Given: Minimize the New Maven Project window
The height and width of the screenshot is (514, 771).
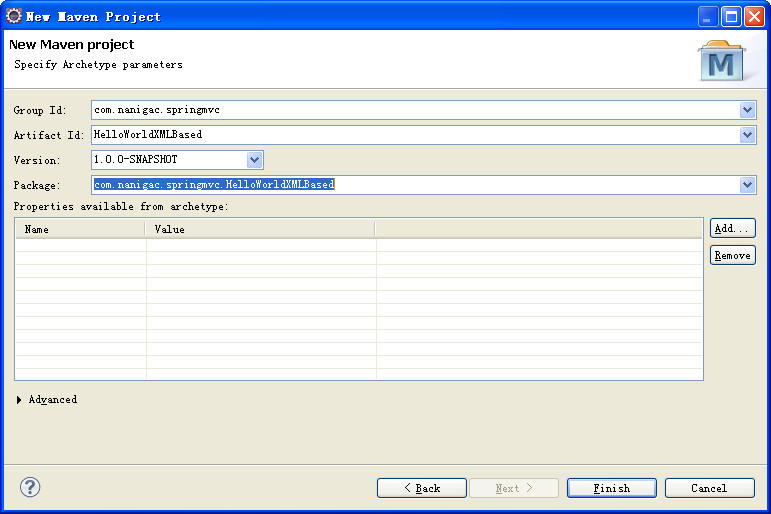Looking at the screenshot, I should (x=708, y=17).
